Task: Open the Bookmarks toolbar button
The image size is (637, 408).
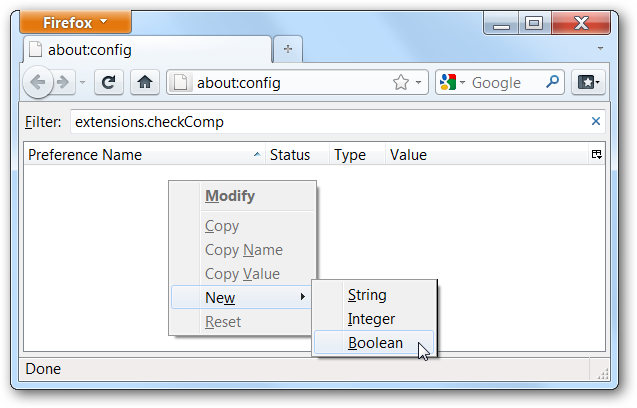Action: [x=589, y=82]
